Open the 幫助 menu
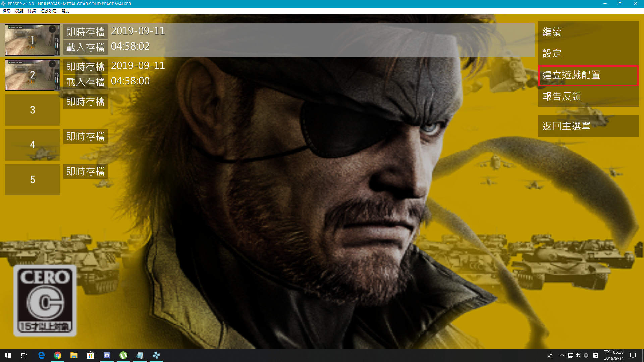Image resolution: width=644 pixels, height=362 pixels. [65, 11]
